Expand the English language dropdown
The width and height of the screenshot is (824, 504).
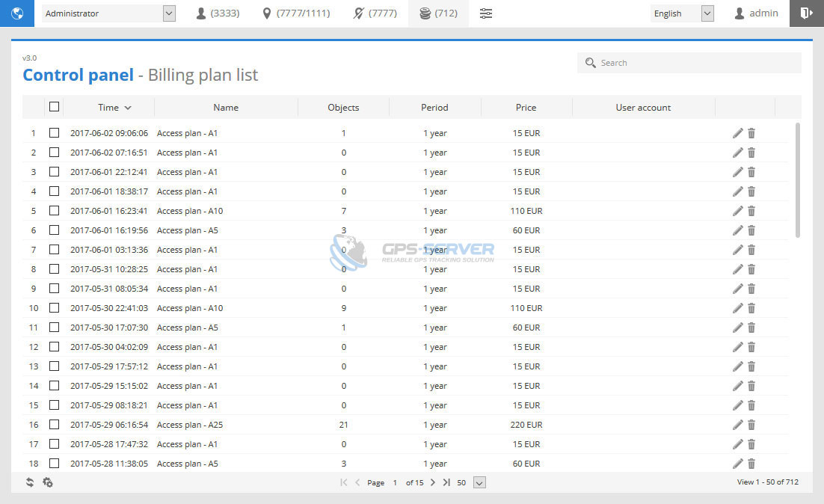coord(682,13)
